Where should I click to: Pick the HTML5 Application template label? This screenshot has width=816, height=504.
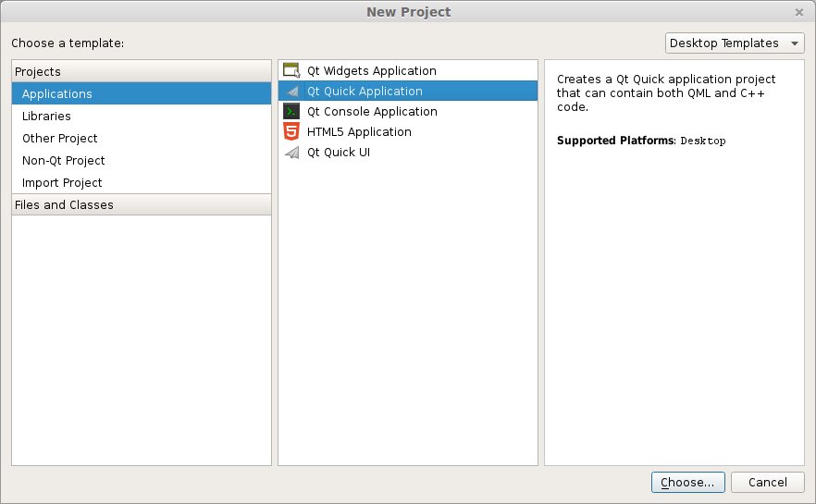click(x=359, y=132)
